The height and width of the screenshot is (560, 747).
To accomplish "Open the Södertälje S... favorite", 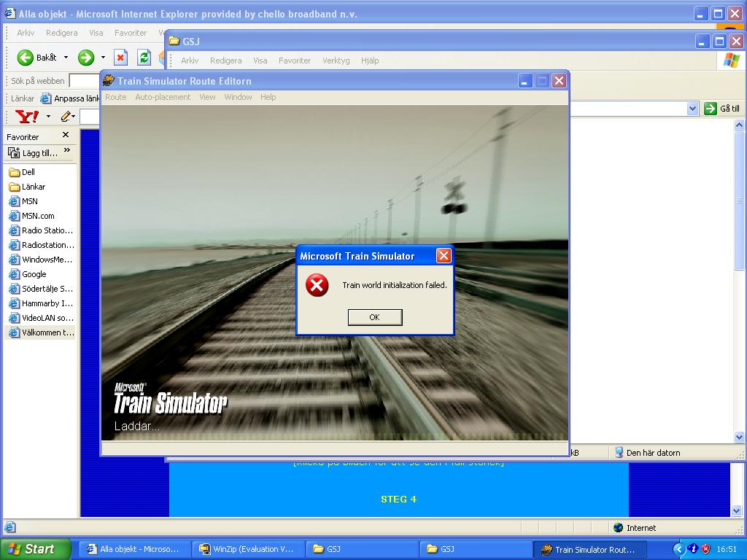I will (42, 289).
